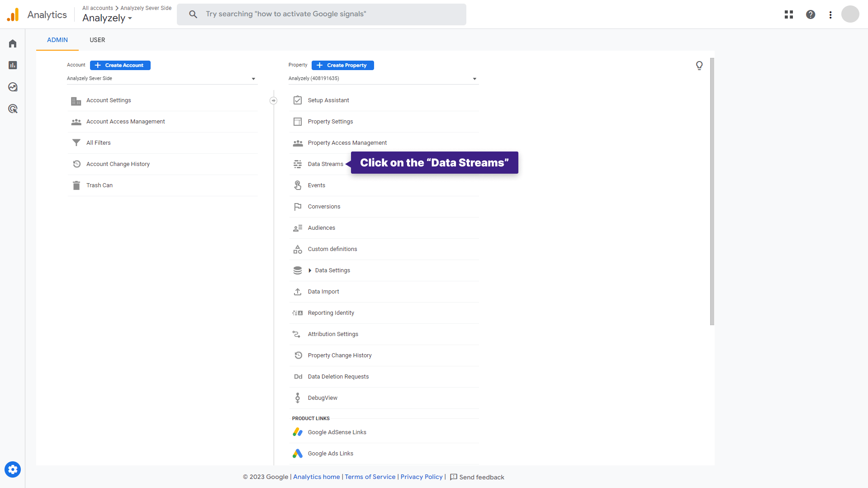Click the Setup Assistant checkbox icon
The image size is (868, 488).
click(298, 100)
